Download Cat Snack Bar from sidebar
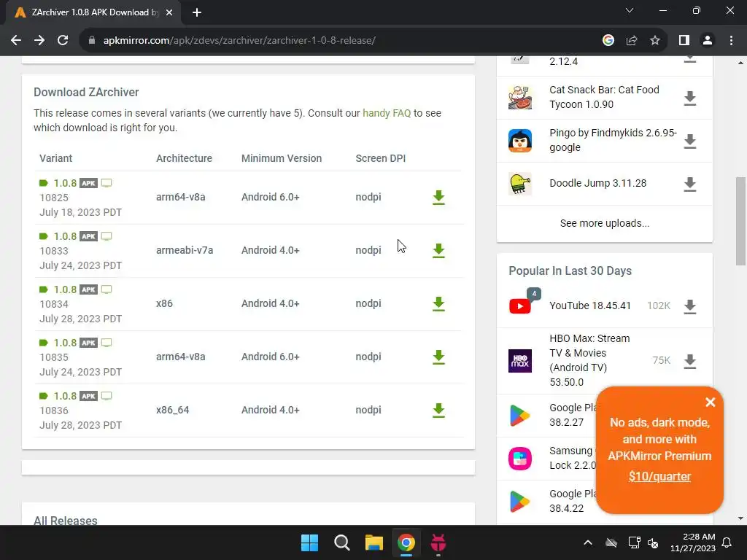Screen dimensions: 747x560 (689, 98)
